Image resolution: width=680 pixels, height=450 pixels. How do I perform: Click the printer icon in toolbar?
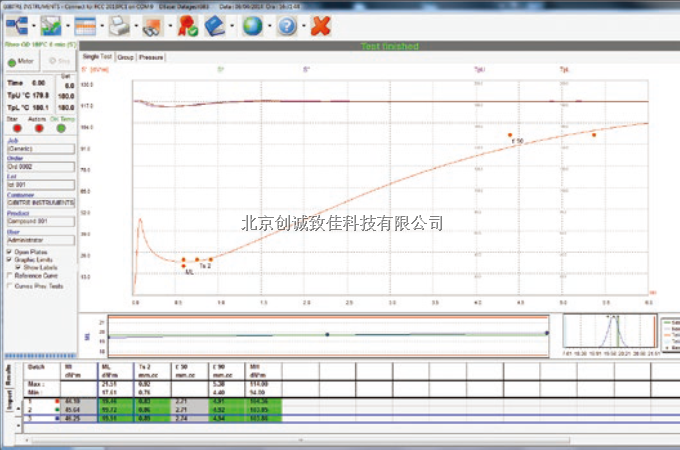click(119, 25)
